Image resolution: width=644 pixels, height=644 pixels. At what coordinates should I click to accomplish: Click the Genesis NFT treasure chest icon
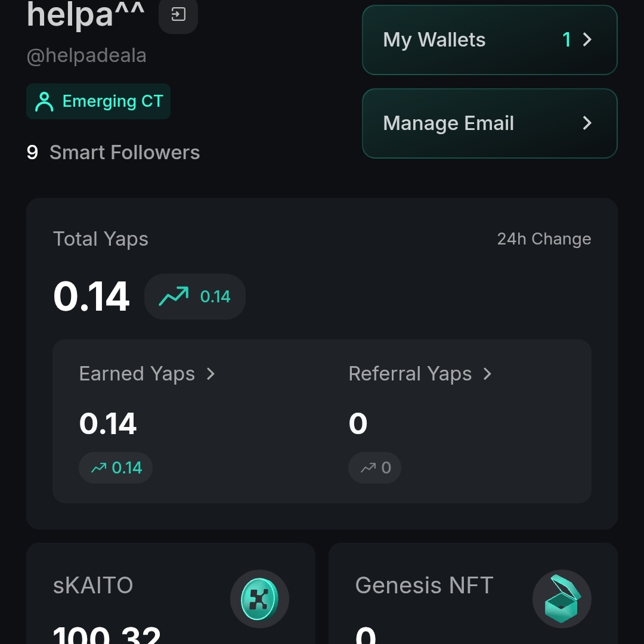click(x=561, y=599)
